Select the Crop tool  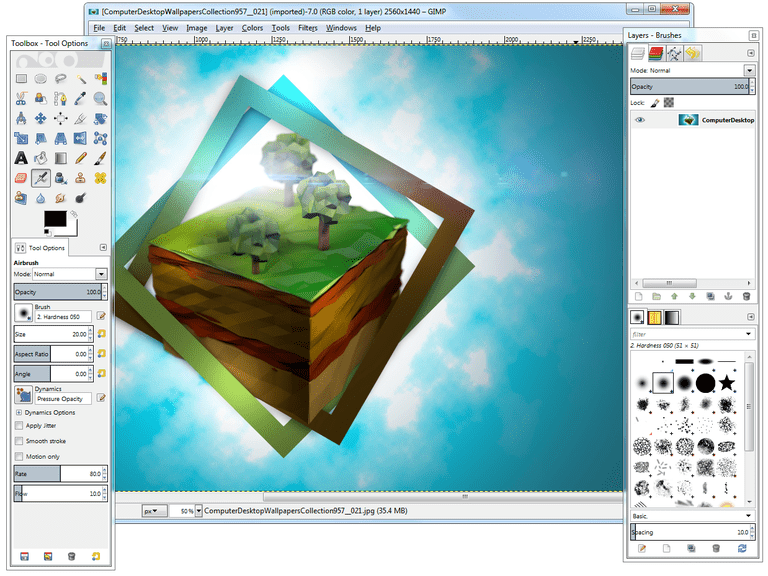(x=81, y=119)
